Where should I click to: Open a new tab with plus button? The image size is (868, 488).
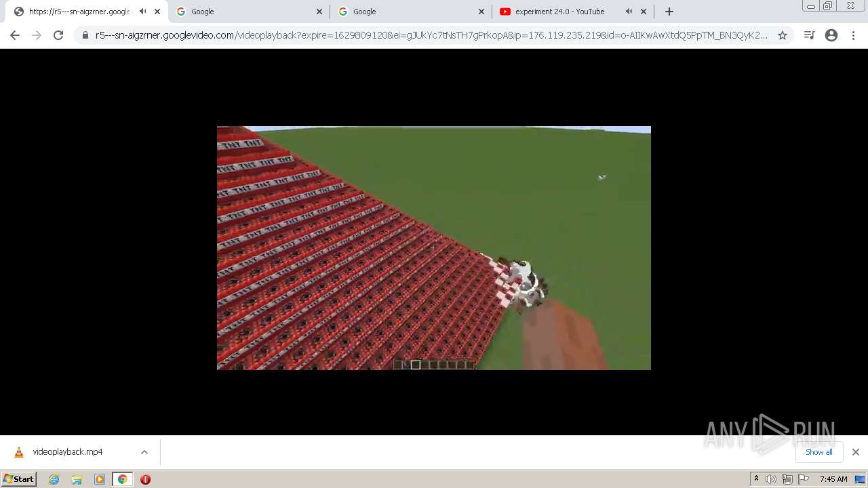point(669,12)
